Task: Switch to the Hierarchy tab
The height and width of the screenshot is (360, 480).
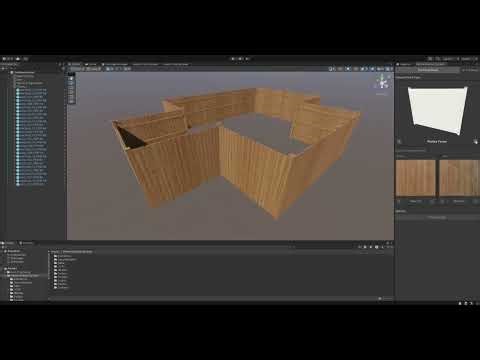Action: [10, 64]
